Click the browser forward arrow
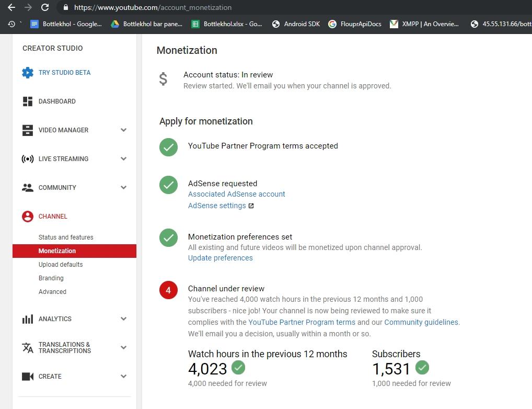Image resolution: width=532 pixels, height=409 pixels. tap(28, 7)
